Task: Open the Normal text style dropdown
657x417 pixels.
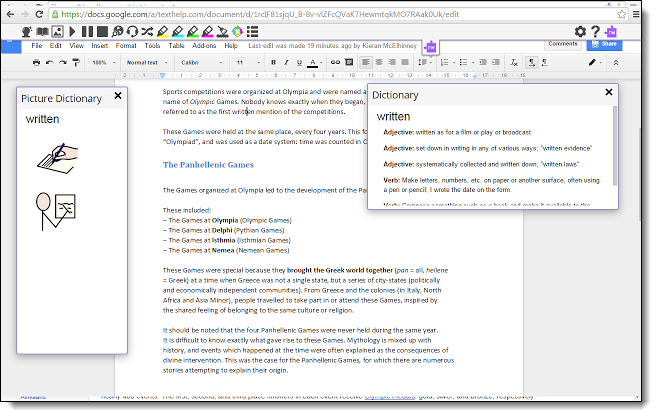Action: coord(147,62)
